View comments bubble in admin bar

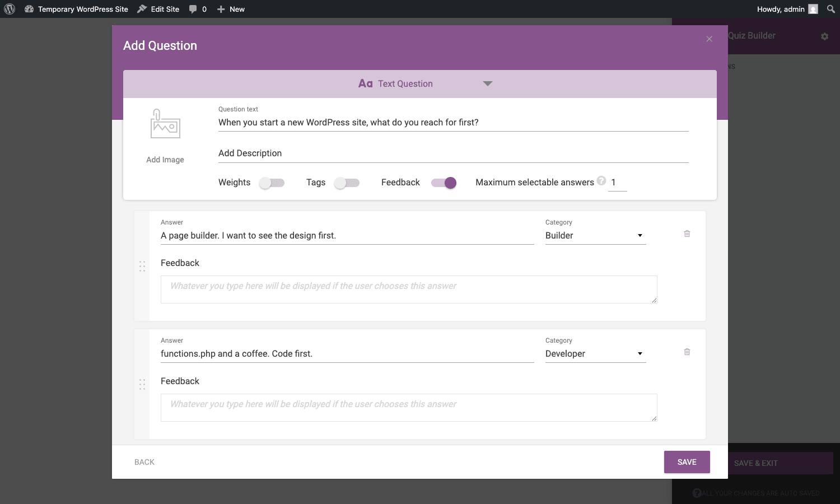(x=198, y=9)
